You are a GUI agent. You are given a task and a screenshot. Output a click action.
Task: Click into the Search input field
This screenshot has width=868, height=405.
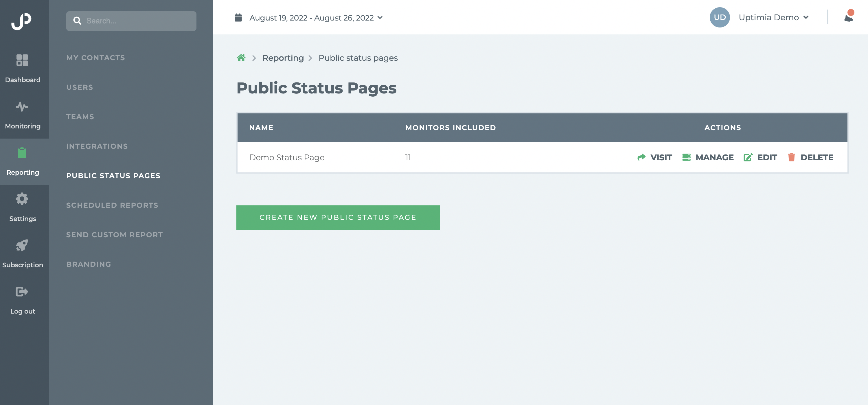pos(131,21)
